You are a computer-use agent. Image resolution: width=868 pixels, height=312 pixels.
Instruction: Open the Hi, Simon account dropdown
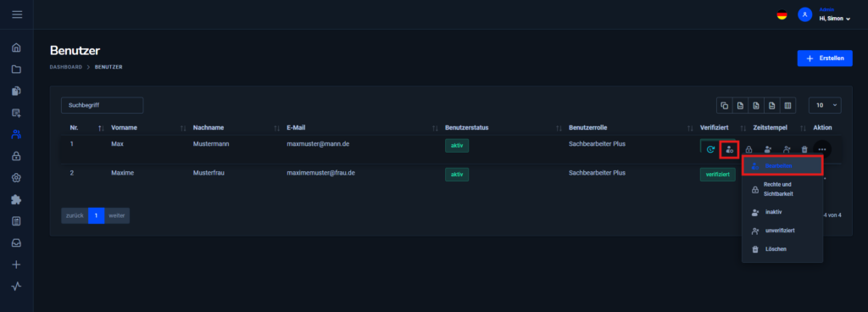coord(834,19)
